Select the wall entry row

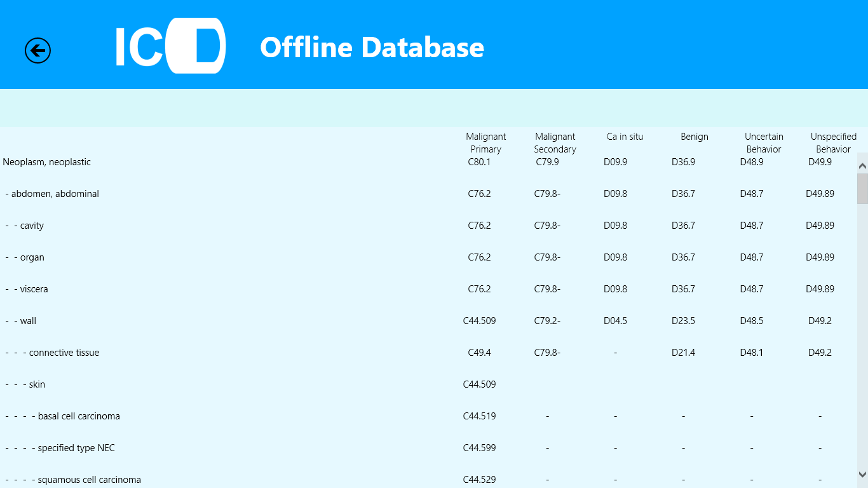click(x=27, y=321)
